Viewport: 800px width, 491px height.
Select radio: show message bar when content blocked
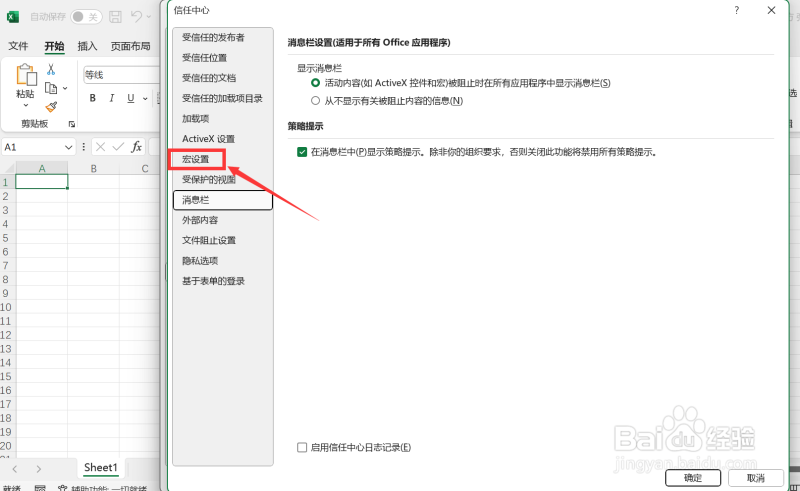click(x=315, y=83)
